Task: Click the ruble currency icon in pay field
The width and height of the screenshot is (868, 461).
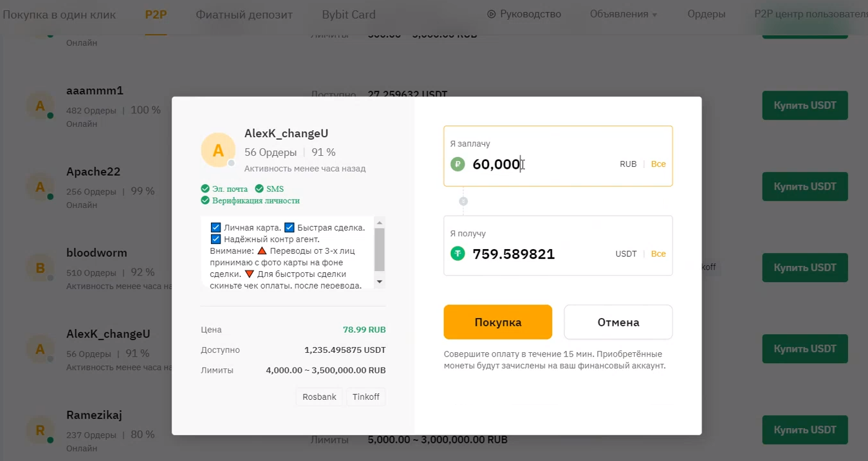Action: click(x=457, y=164)
